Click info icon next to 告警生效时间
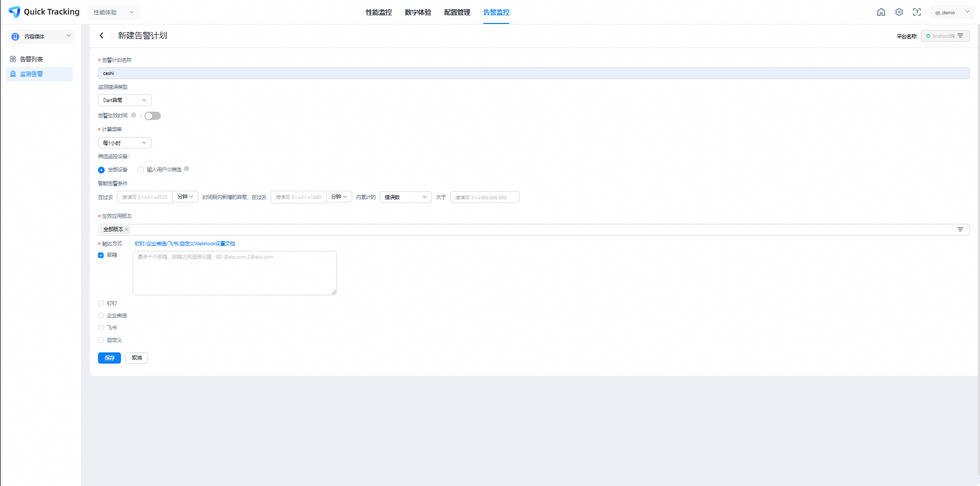Viewport: 980px width, 486px height. click(134, 115)
